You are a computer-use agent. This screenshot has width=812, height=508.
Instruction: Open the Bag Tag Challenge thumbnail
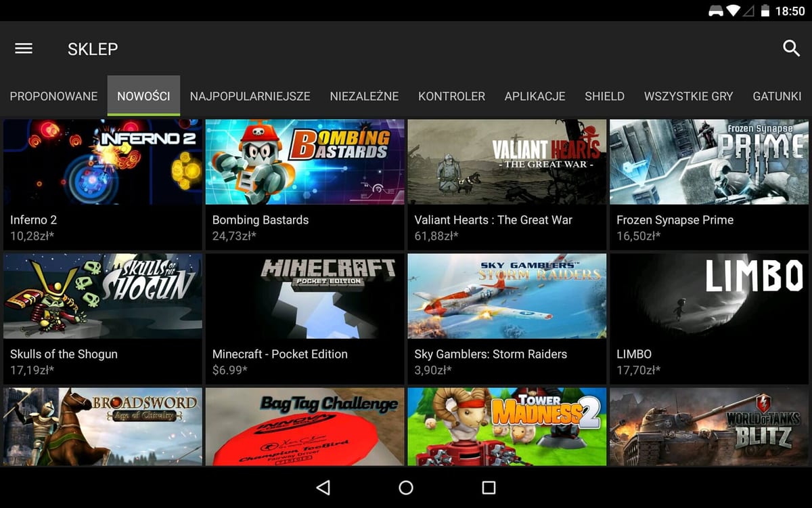tap(305, 427)
